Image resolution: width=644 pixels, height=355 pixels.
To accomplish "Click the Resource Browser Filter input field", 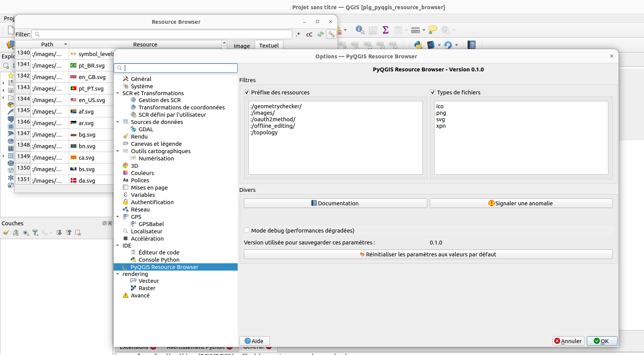I will tap(162, 35).
